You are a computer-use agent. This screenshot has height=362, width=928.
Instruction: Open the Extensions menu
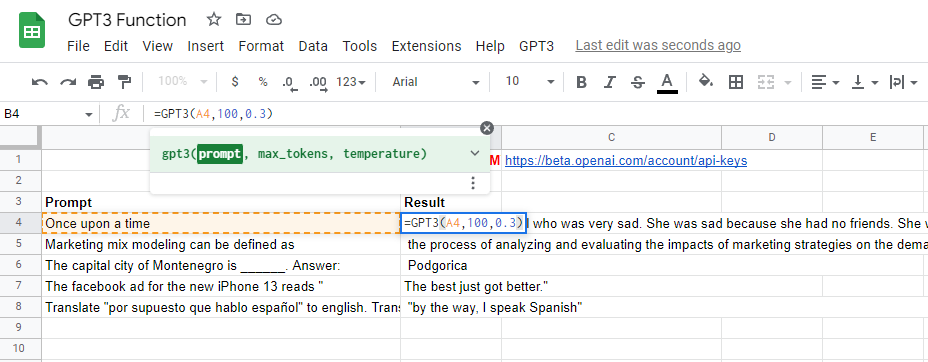click(x=426, y=46)
